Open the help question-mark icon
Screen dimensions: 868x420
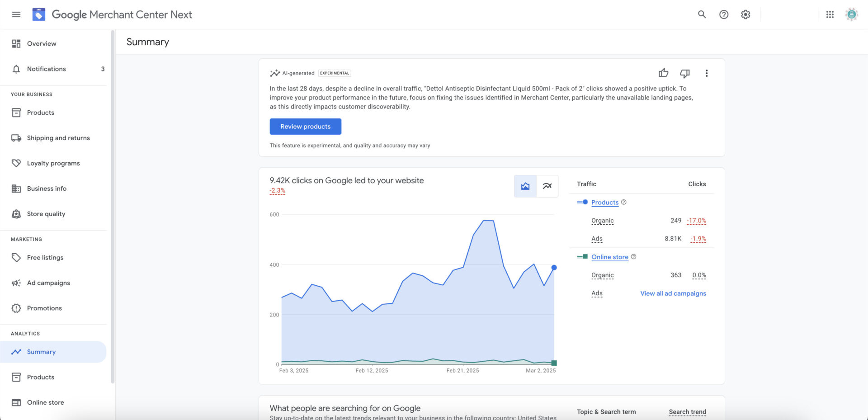[724, 14]
